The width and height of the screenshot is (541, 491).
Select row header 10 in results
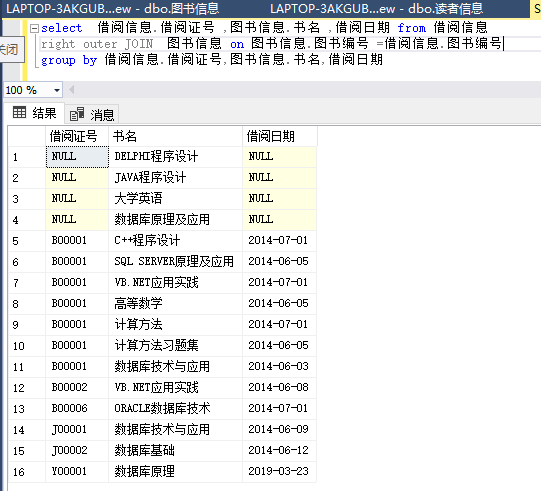(x=27, y=346)
